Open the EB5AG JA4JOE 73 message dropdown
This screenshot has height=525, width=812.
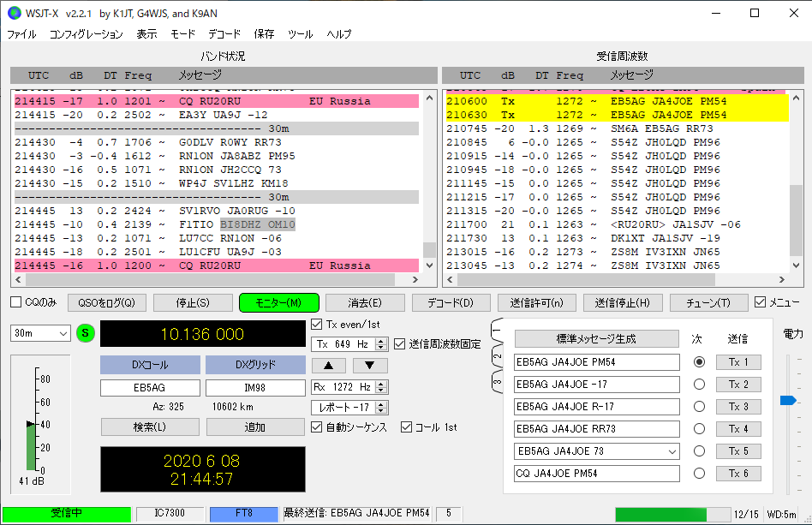point(596,451)
